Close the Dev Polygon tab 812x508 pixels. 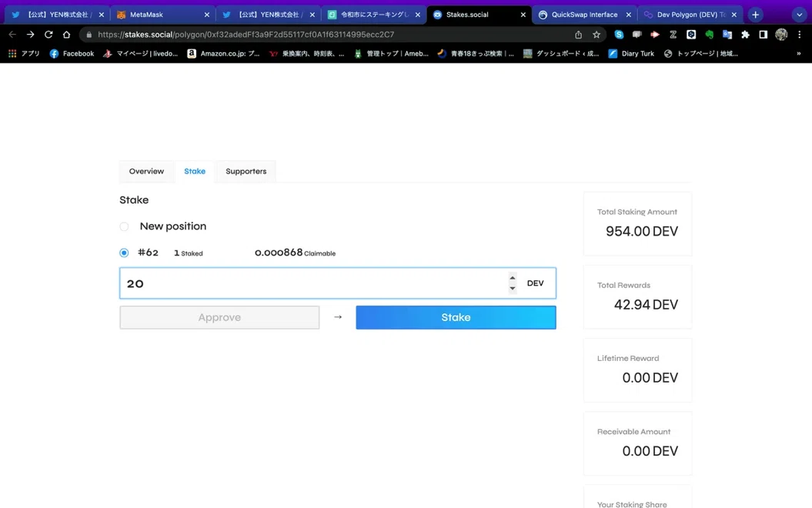[733, 15]
